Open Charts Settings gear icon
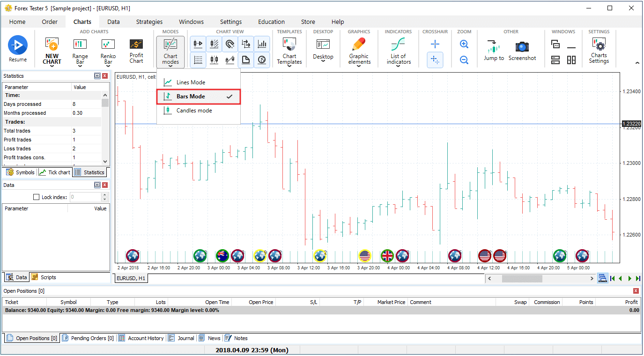The width and height of the screenshot is (644, 356). (599, 51)
